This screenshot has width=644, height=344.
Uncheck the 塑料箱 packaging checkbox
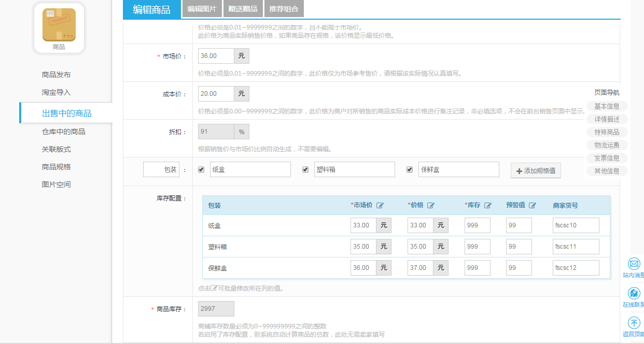[x=305, y=169]
